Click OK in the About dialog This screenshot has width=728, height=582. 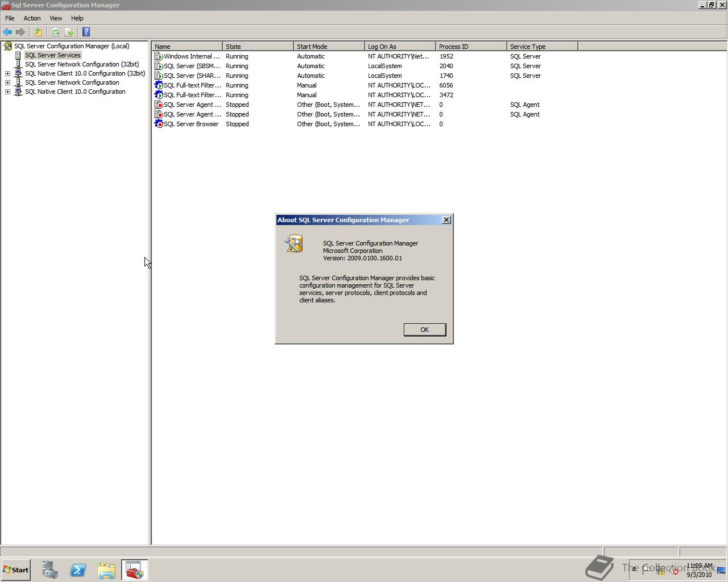pos(424,330)
